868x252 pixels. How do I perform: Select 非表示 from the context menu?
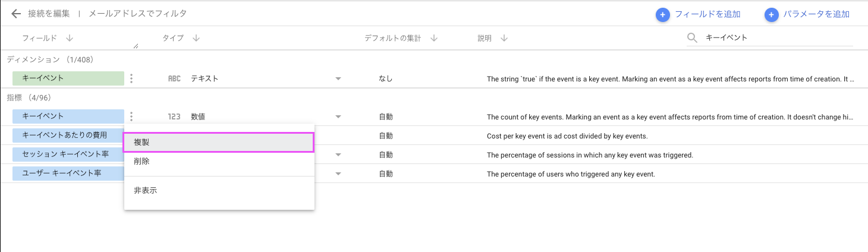219,191
